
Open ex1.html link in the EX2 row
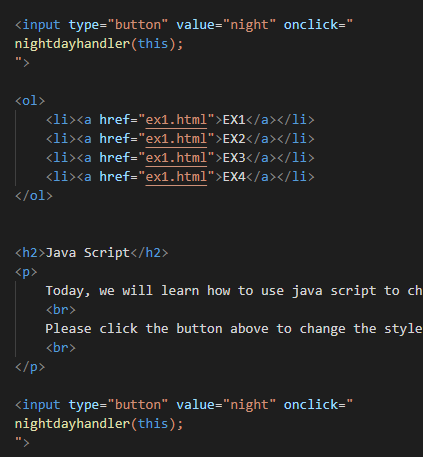point(176,139)
